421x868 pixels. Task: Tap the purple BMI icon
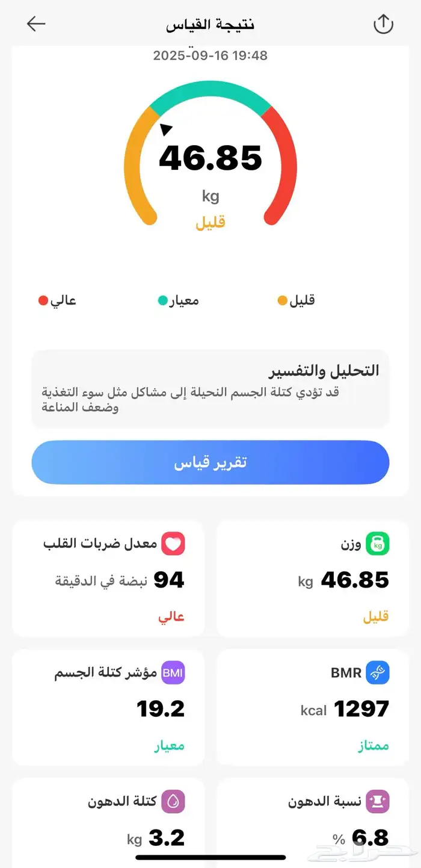[173, 673]
